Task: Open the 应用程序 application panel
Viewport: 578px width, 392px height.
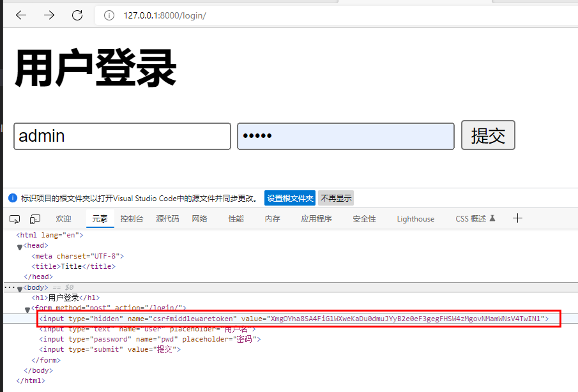Action: point(317,218)
